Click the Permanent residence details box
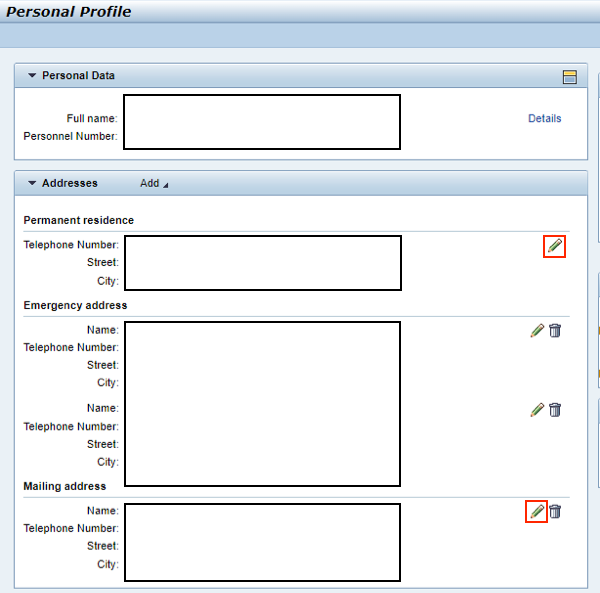This screenshot has height=593, width=600. 263,263
